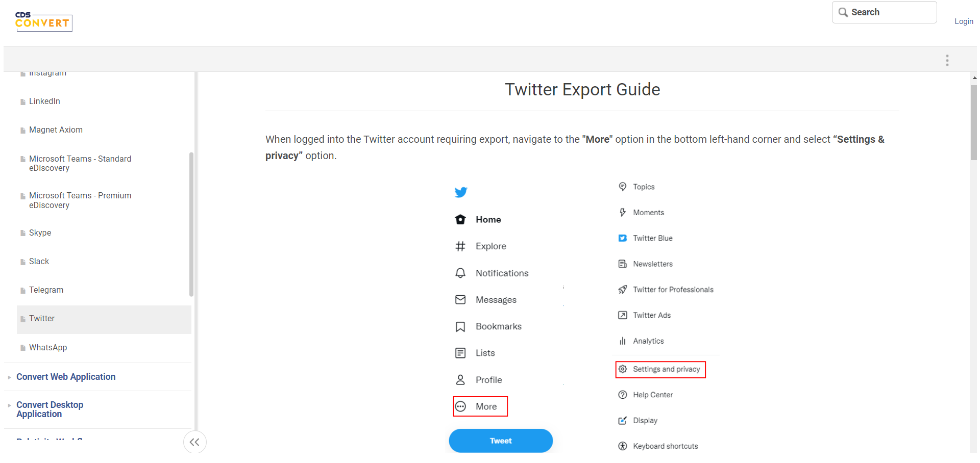Open the Magnet Axiom guide
This screenshot has height=463, width=980.
pos(56,130)
